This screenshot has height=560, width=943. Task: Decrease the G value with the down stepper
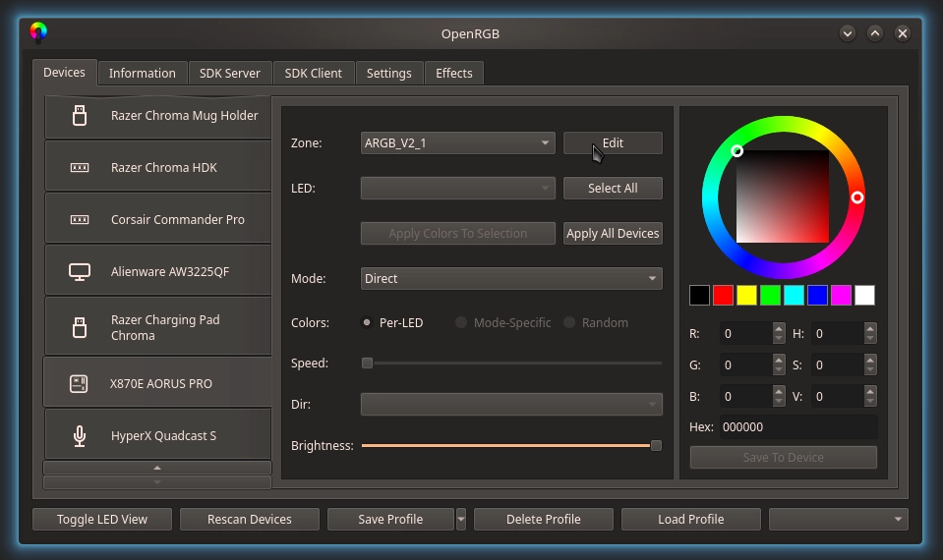779,370
